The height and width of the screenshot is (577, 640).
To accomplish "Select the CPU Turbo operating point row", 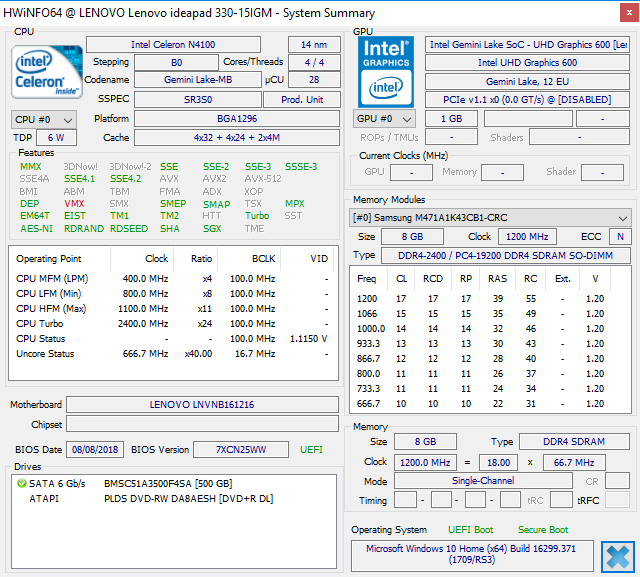I will [173, 324].
